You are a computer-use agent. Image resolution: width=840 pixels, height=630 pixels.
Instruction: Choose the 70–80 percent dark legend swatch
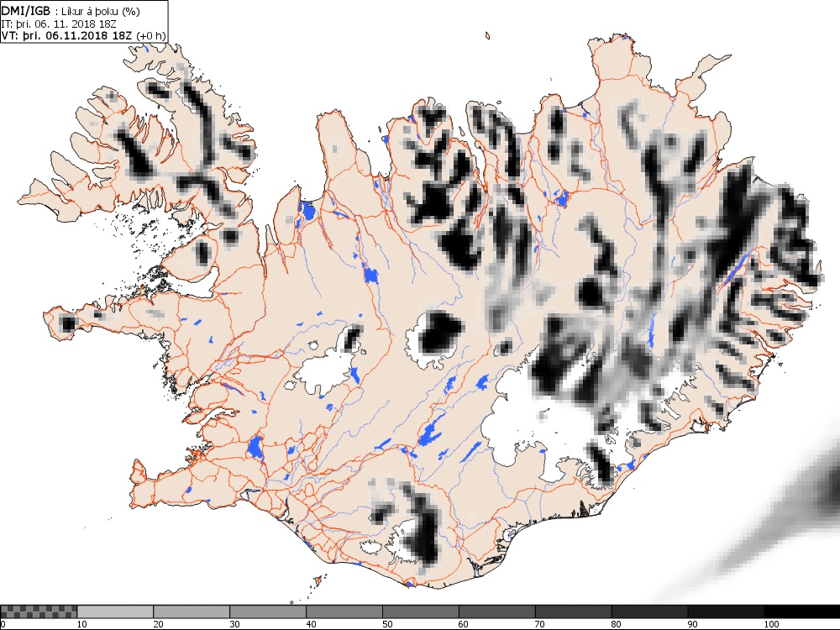click(573, 612)
